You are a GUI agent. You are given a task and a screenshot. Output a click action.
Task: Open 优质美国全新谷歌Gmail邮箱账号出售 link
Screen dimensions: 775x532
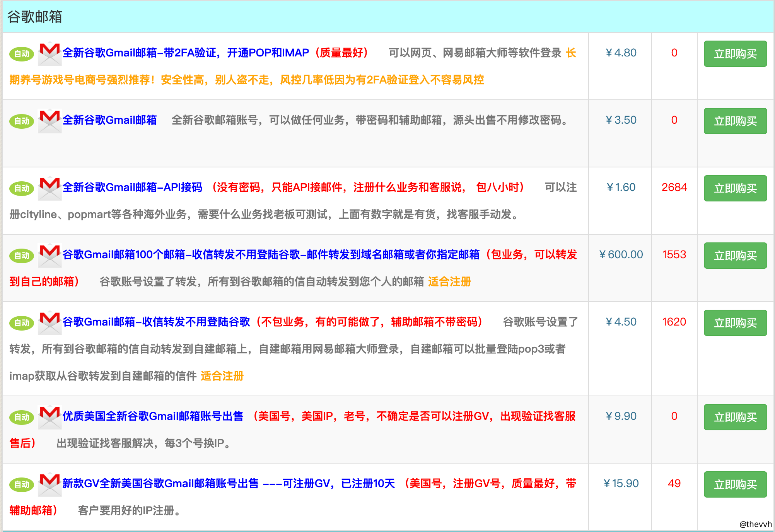(153, 416)
